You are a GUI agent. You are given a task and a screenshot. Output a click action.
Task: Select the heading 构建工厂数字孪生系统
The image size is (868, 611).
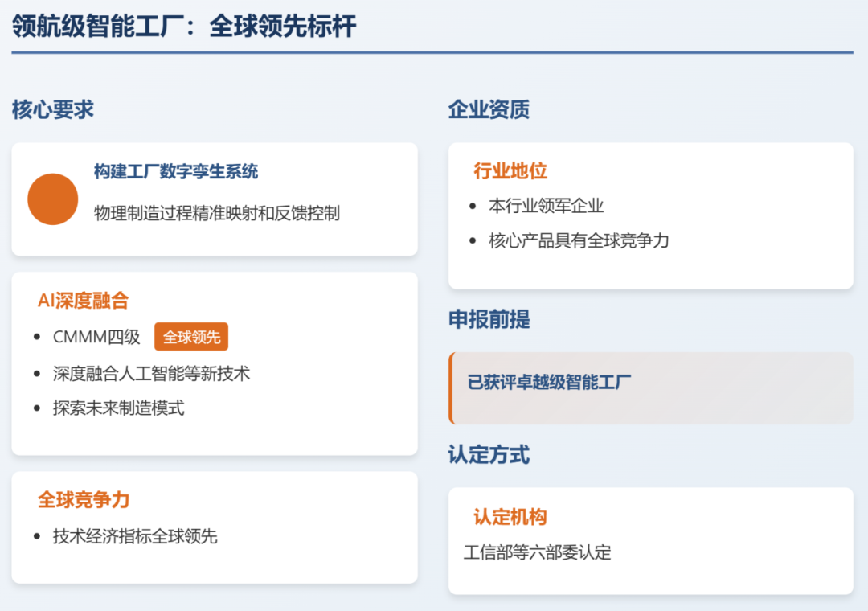click(x=175, y=172)
